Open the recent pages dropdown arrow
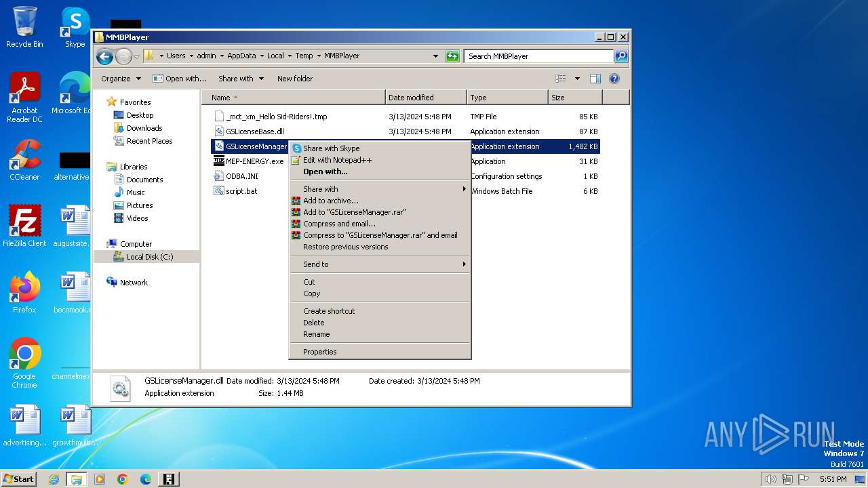868x488 pixels. tap(137, 56)
